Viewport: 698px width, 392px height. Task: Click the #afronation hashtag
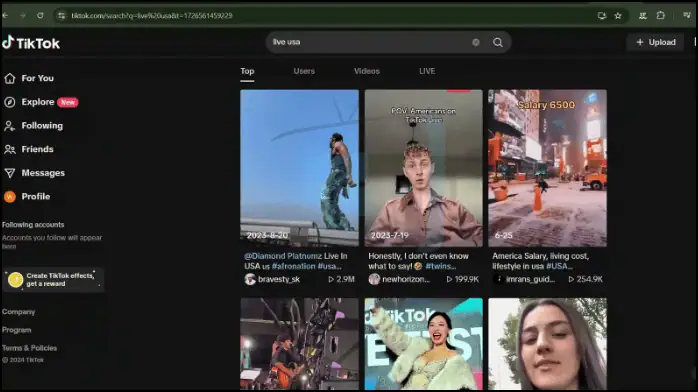(293, 266)
